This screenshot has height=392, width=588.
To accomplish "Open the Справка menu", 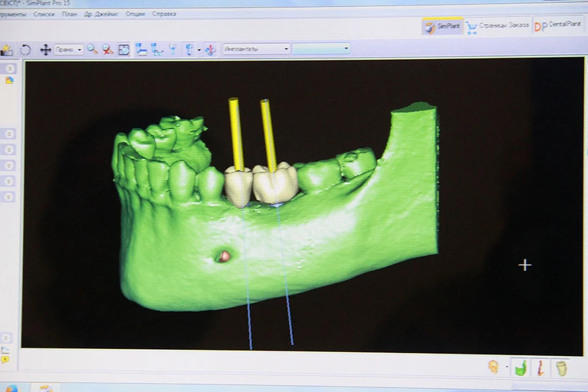I will [x=164, y=14].
